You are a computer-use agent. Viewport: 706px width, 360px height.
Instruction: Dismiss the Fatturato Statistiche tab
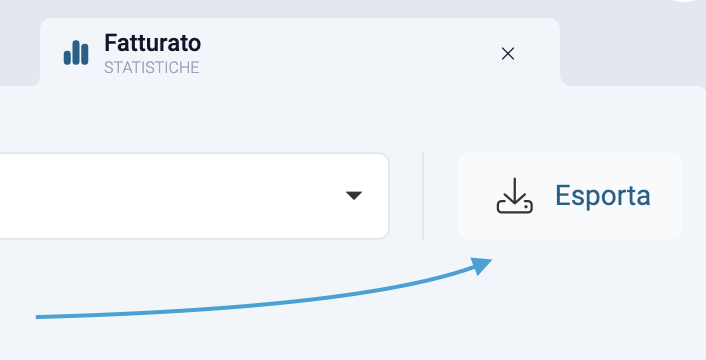(508, 54)
